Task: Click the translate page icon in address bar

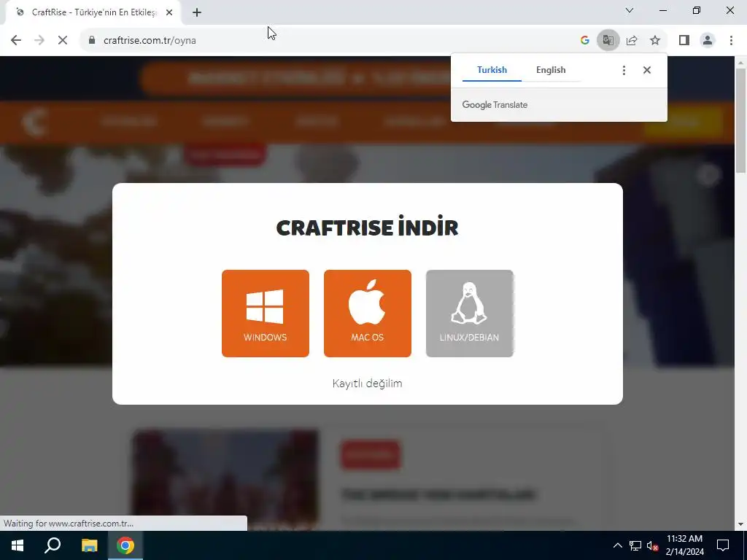Action: click(x=608, y=41)
